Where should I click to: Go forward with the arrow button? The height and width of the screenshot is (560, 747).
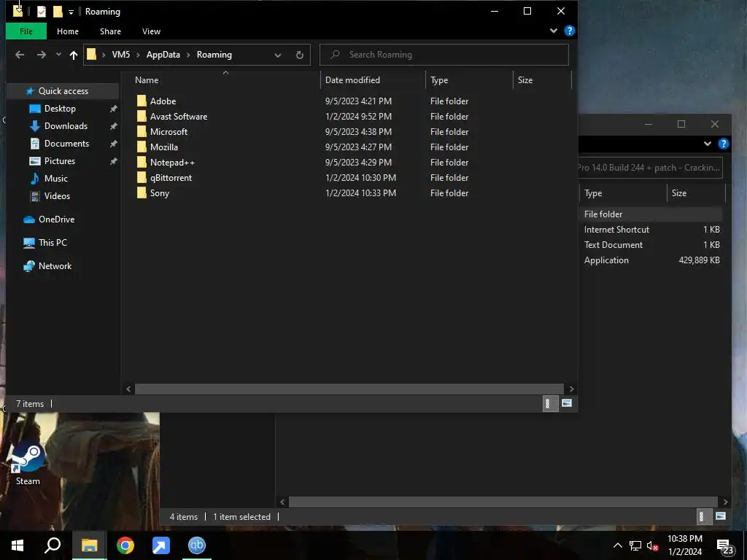point(42,55)
